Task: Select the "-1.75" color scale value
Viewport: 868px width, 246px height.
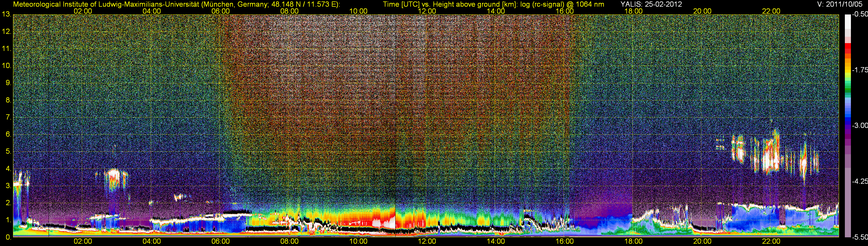Action: (x=860, y=70)
